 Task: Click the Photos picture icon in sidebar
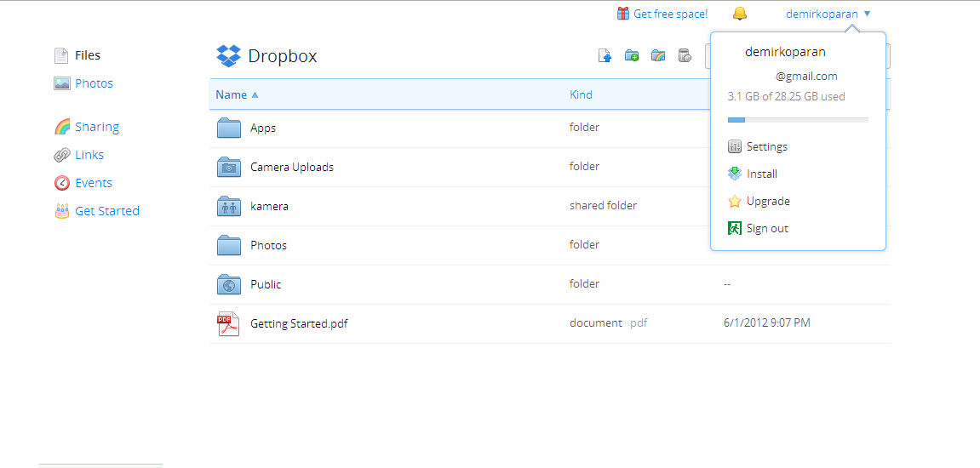[62, 83]
